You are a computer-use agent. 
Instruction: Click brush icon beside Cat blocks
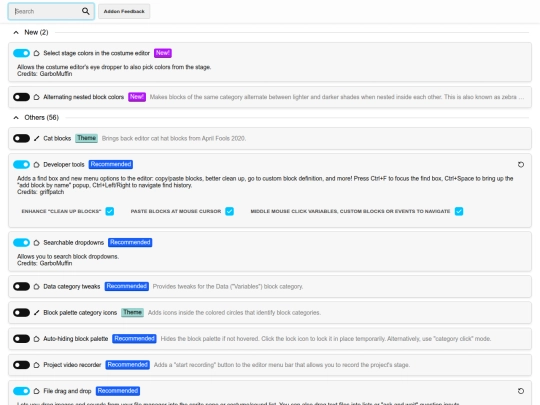(x=37, y=138)
